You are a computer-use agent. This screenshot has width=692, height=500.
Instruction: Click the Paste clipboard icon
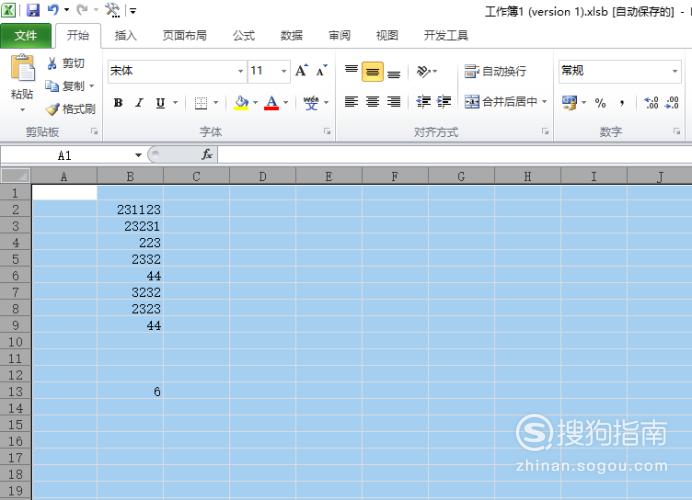(22, 68)
